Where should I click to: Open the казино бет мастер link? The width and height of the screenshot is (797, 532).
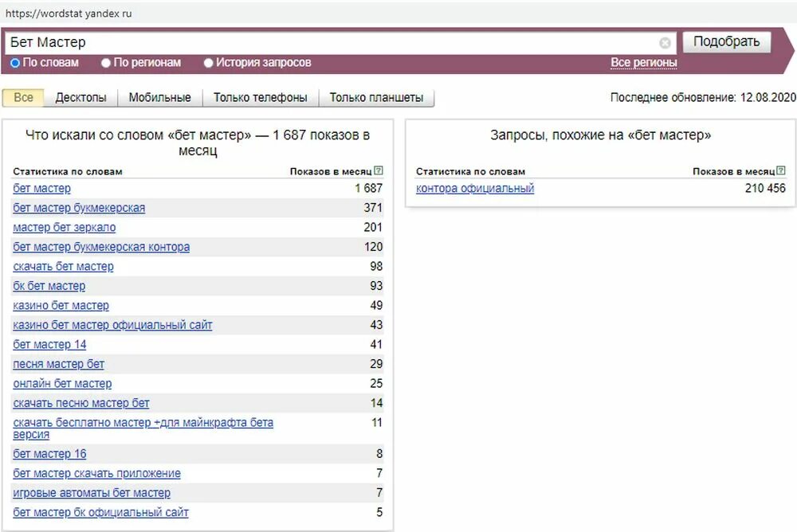[x=61, y=306]
